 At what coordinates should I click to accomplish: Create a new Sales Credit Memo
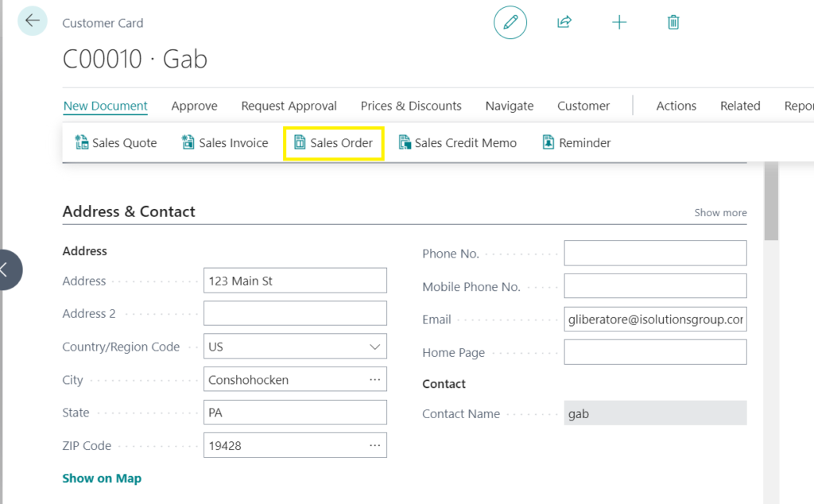pos(457,143)
